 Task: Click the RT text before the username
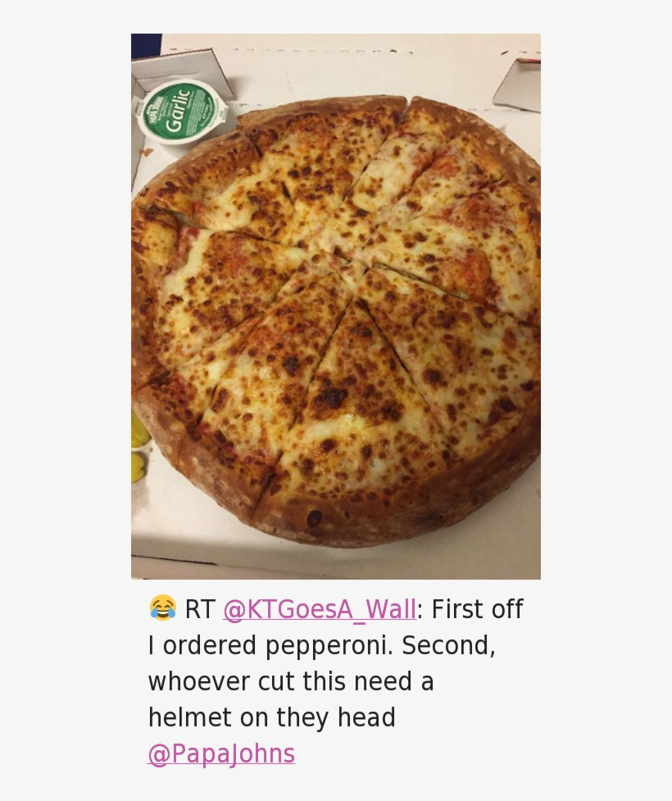[199, 609]
